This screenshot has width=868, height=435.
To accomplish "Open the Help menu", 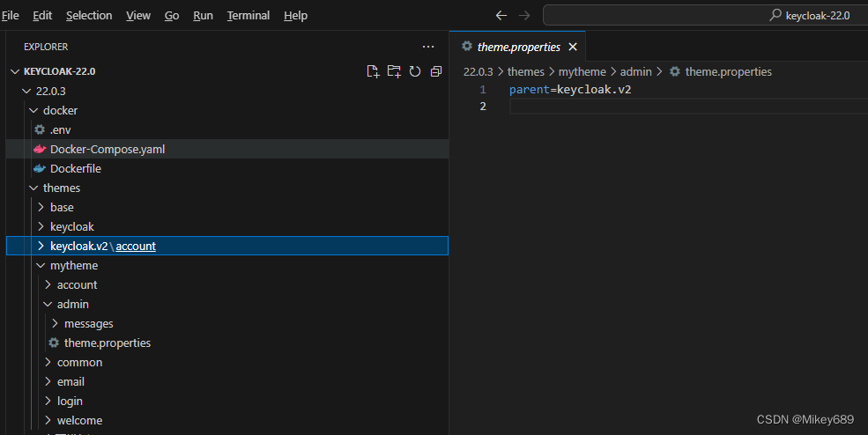I will click(x=295, y=16).
